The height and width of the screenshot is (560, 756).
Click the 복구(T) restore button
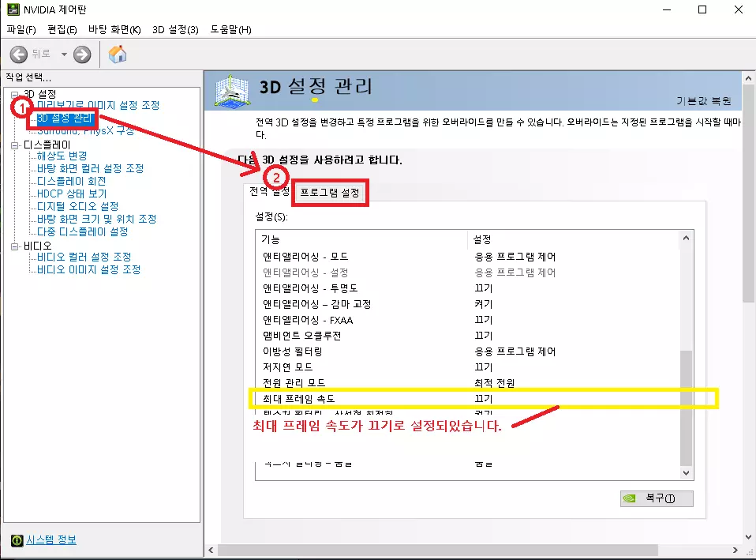pyautogui.click(x=657, y=498)
